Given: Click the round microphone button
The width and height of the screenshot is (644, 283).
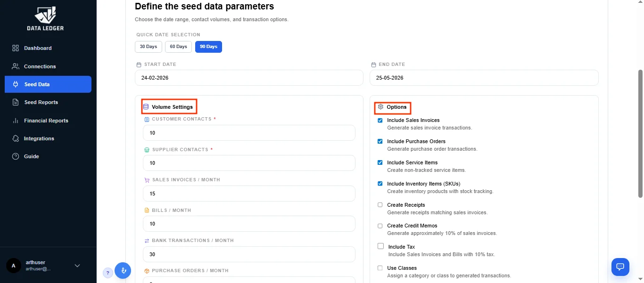Looking at the screenshot, I should 123,271.
